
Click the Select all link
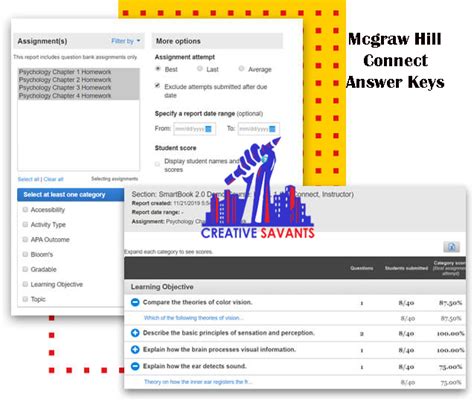[28, 179]
